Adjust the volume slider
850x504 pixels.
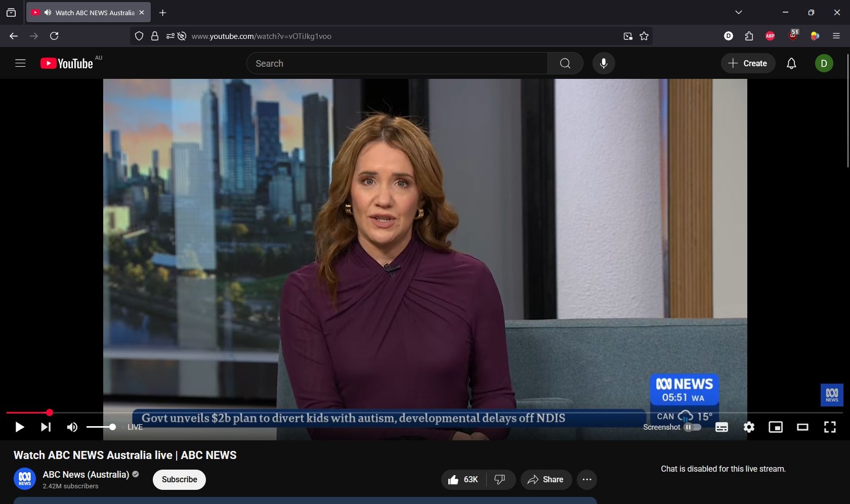pos(101,427)
